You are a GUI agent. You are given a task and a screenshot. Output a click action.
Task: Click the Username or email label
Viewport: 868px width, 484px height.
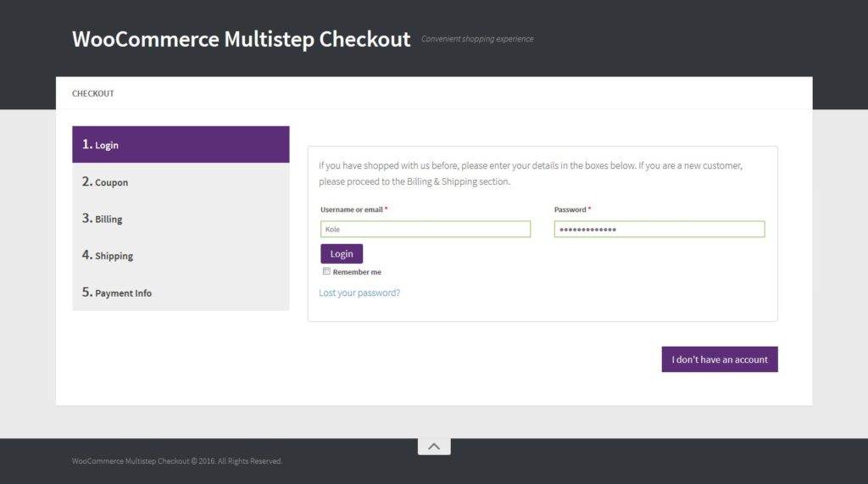pos(353,209)
